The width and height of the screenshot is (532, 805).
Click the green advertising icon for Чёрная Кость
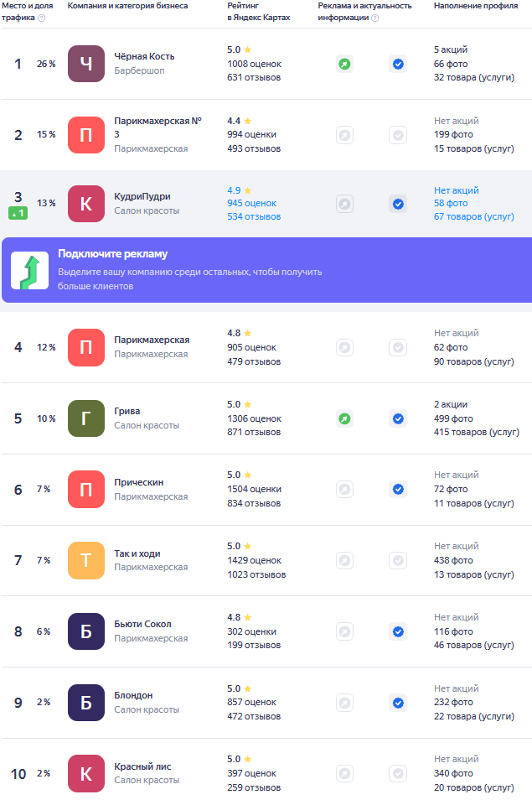[344, 64]
